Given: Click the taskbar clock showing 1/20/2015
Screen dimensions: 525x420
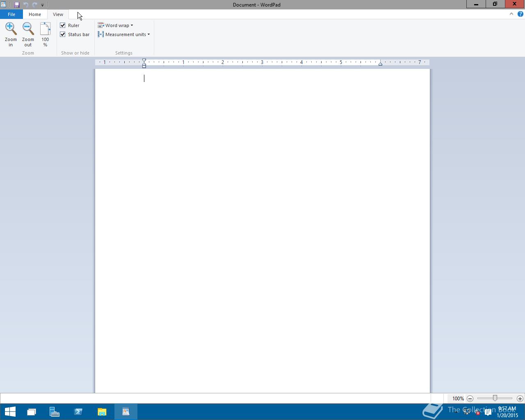Looking at the screenshot, I should point(507,412).
